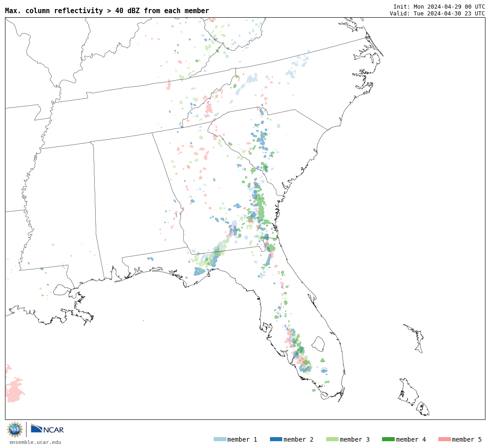Click the NCAR logo
490x448 pixels.
pos(47,429)
